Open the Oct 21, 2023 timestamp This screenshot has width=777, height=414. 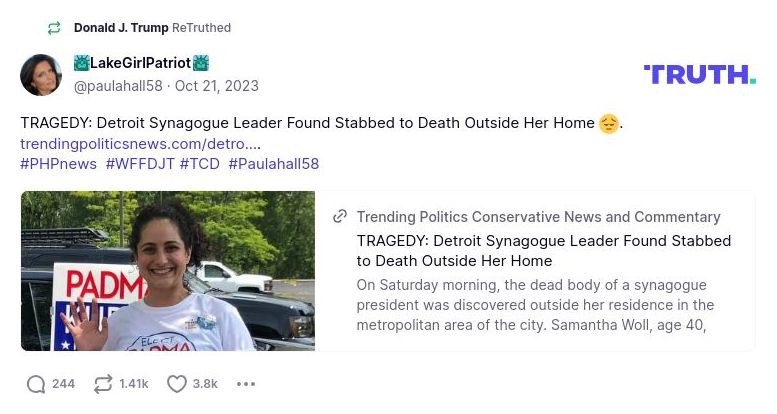[217, 86]
